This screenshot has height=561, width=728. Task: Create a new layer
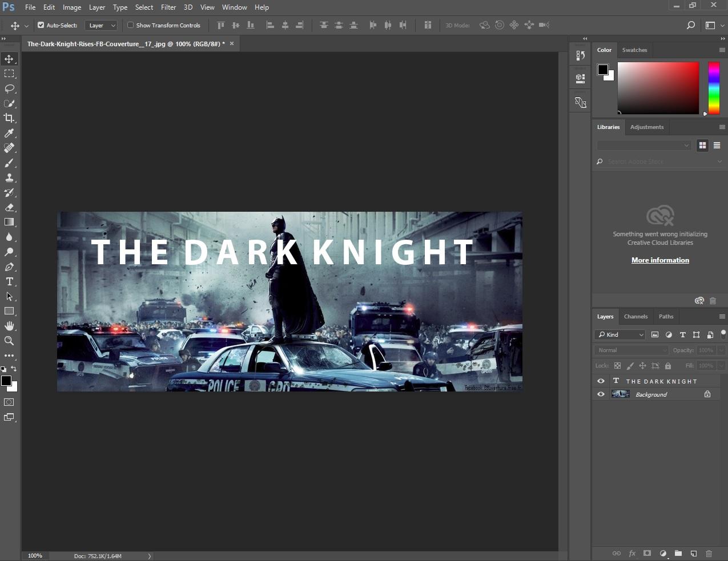click(x=693, y=553)
